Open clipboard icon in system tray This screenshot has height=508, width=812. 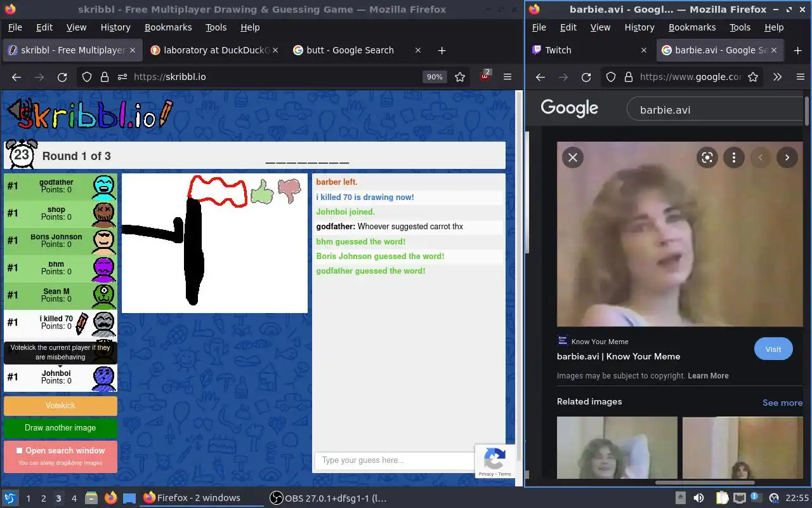[723, 498]
